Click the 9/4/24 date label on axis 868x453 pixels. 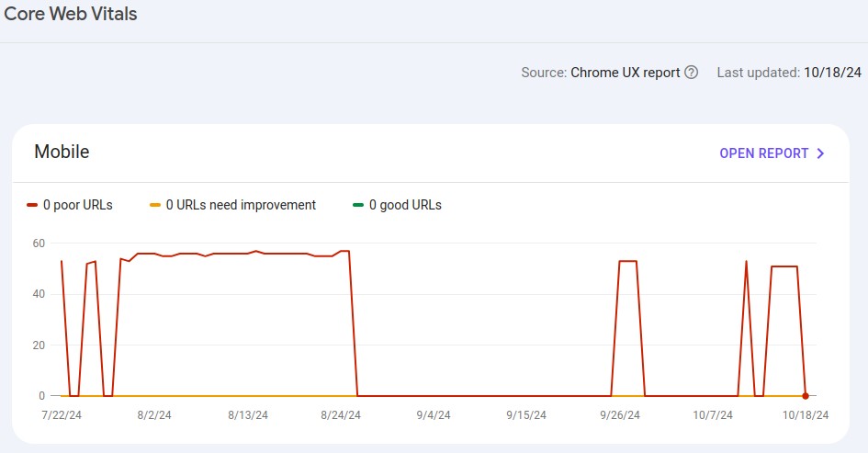434,415
